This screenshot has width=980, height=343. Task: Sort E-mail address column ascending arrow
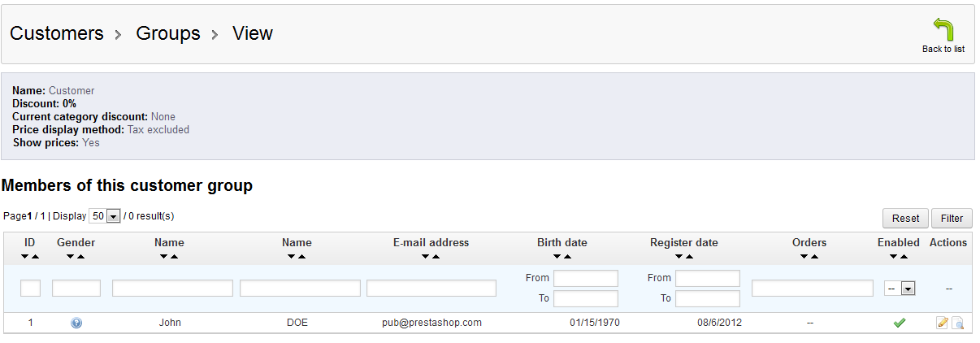click(436, 257)
